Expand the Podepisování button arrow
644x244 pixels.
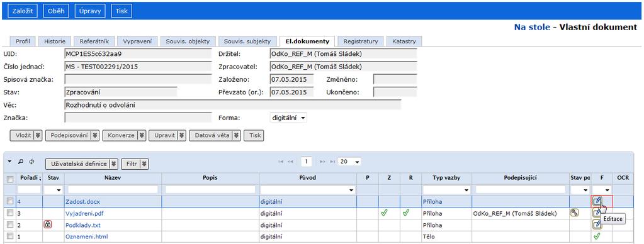coord(95,135)
